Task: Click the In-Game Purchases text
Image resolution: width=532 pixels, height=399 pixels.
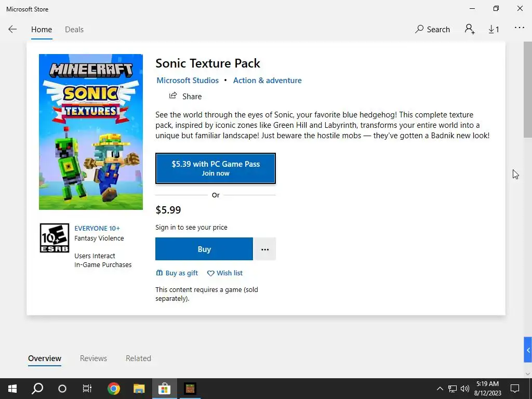Action: [x=103, y=264]
